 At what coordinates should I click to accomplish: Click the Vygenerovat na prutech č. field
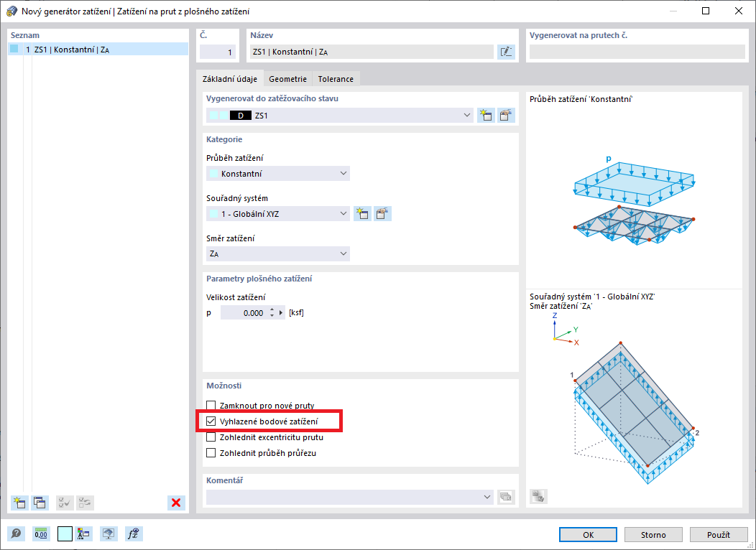(637, 52)
